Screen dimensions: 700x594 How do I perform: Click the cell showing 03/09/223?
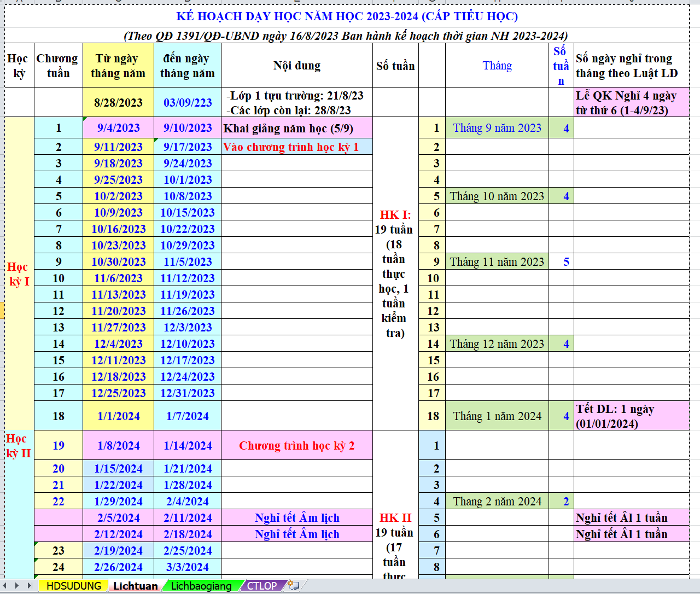tap(188, 102)
